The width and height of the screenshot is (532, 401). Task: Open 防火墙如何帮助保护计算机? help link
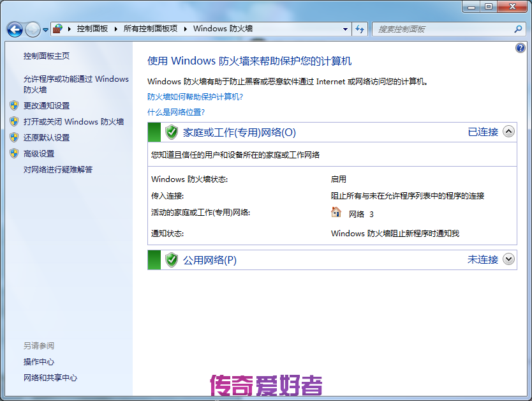pyautogui.click(x=195, y=97)
